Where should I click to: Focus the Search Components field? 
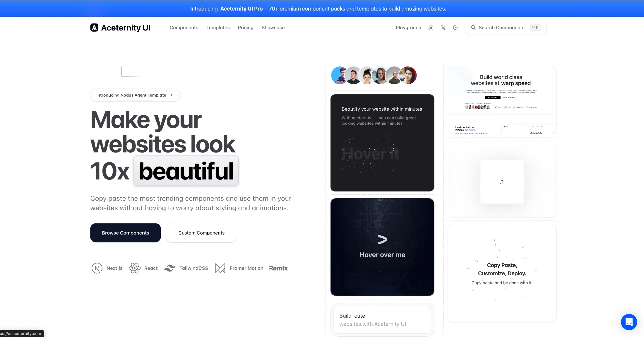coord(501,28)
